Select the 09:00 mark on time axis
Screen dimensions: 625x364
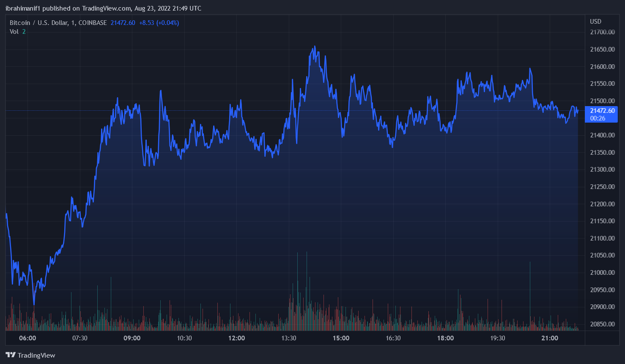[x=132, y=338]
